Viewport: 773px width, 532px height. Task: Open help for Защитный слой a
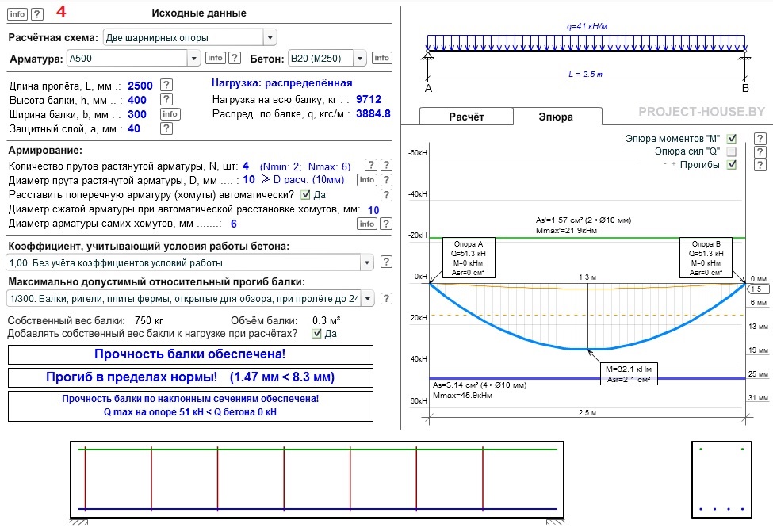(166, 128)
